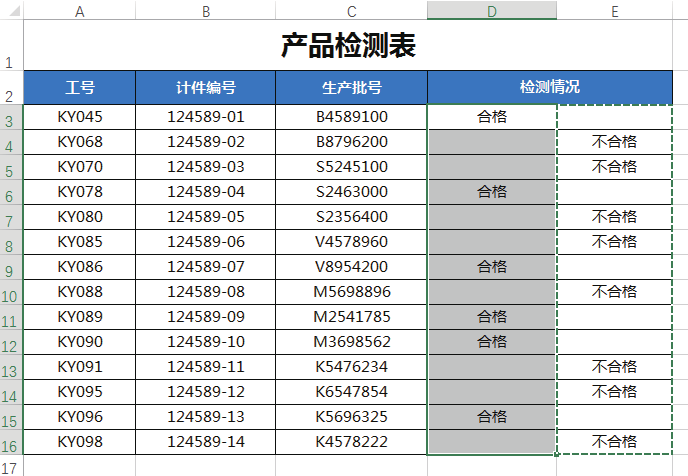Select cell 124589-02

coord(205,142)
